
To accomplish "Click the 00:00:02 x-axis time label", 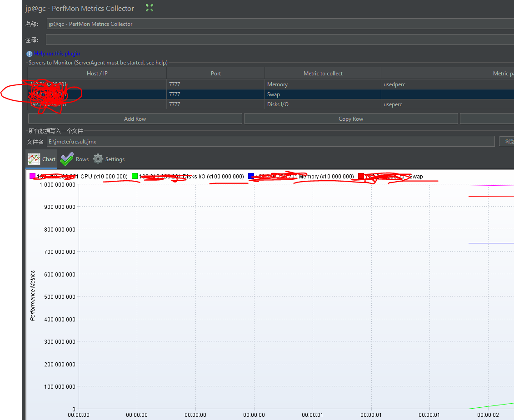I will pyautogui.click(x=488, y=415).
